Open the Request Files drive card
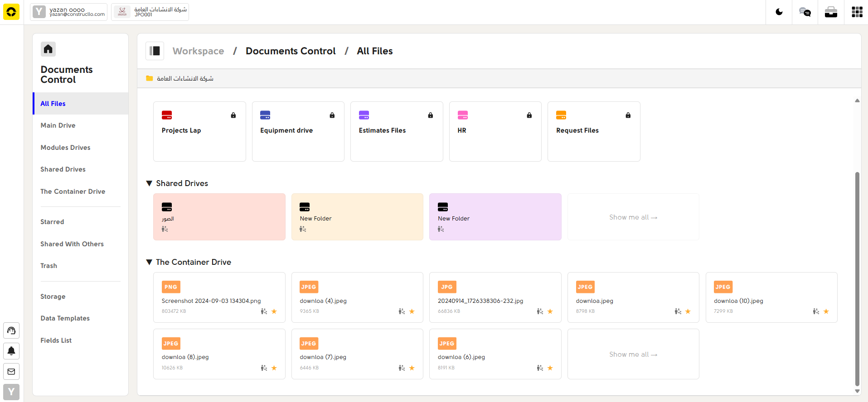This screenshot has height=402, width=868. pos(594,131)
